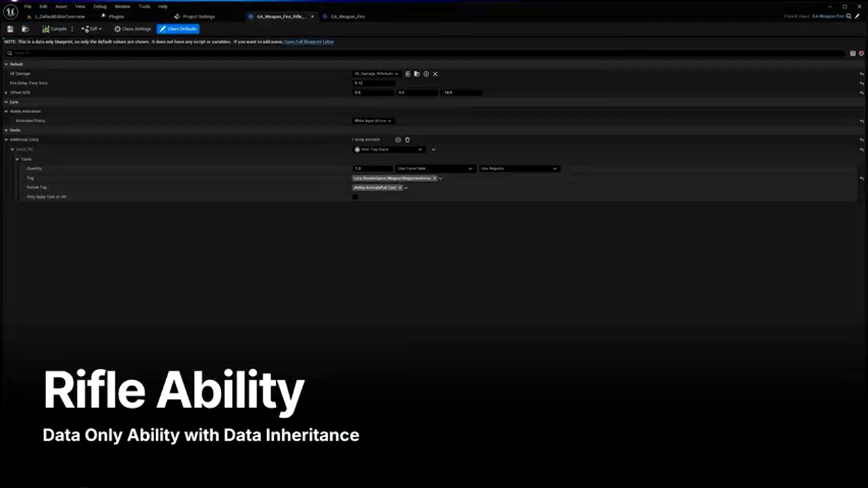The width and height of the screenshot is (868, 488).
Task: Click the Browse to asset icon in toolbar
Action: 25,29
